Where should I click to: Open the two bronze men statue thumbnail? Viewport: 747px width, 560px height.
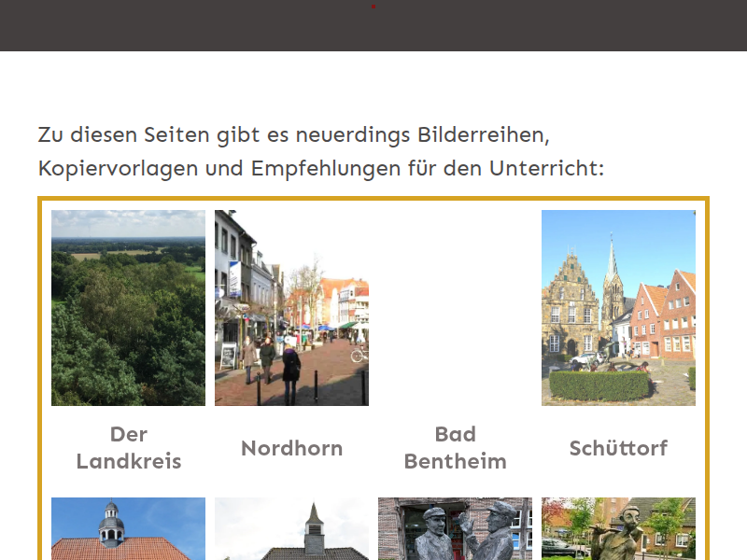455,528
